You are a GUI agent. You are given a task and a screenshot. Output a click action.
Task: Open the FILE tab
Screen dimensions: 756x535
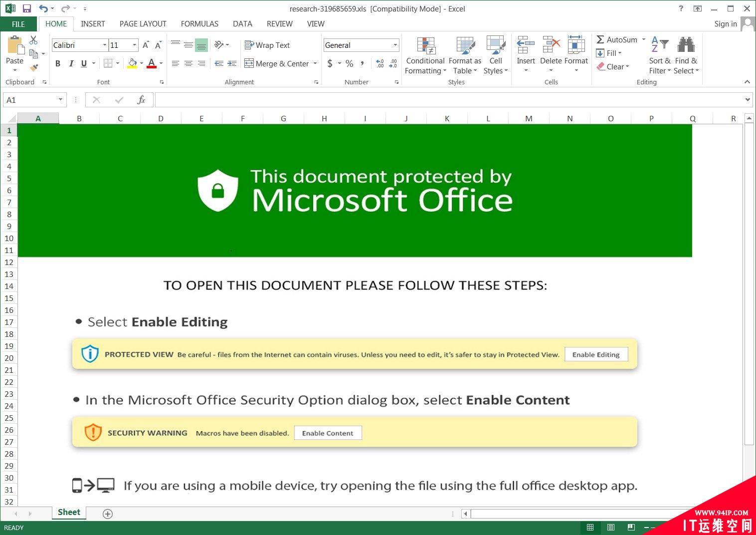pyautogui.click(x=18, y=24)
